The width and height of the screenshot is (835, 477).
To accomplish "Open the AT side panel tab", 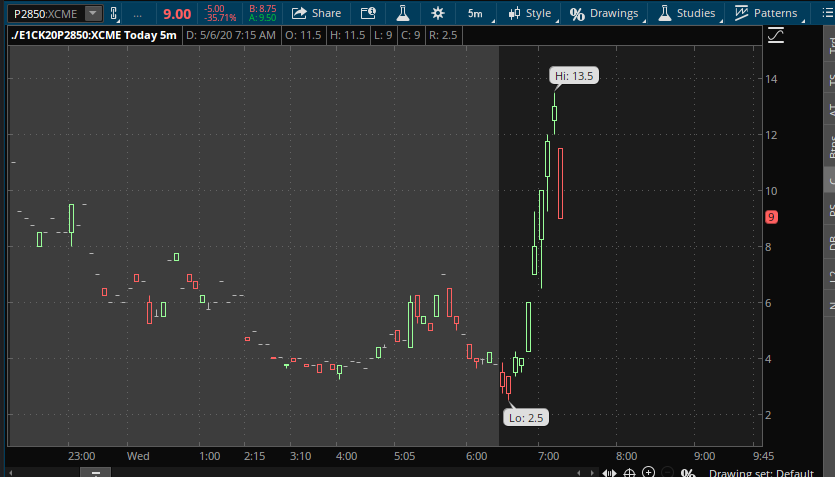I will point(830,110).
